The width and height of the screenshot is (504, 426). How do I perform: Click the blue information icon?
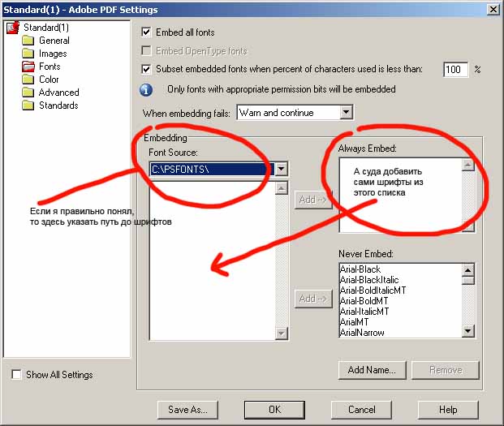[x=146, y=89]
